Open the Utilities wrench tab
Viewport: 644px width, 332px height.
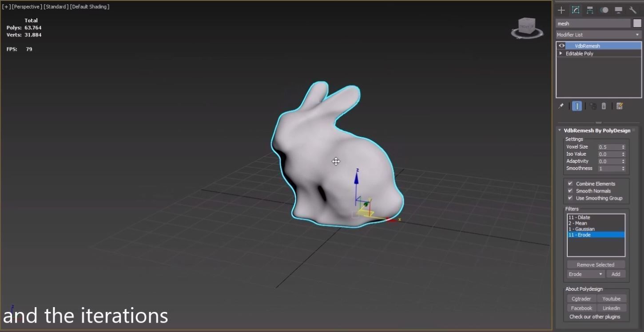(x=633, y=10)
